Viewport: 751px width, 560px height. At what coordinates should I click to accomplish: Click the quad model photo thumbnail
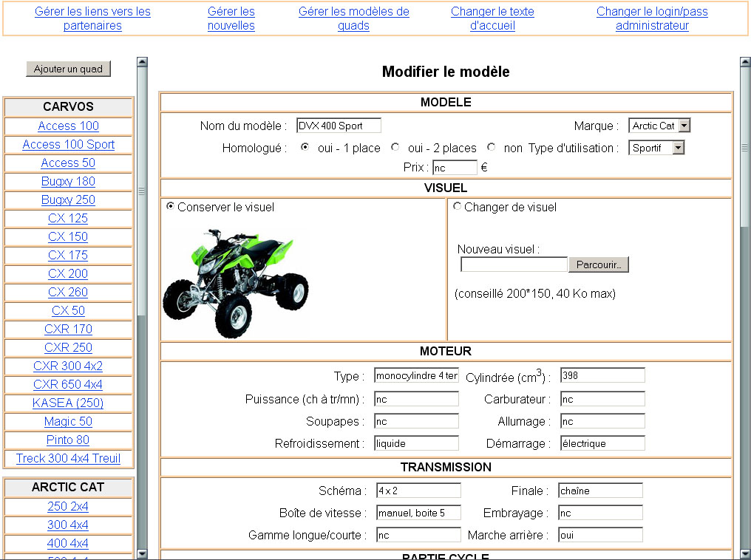pos(236,283)
